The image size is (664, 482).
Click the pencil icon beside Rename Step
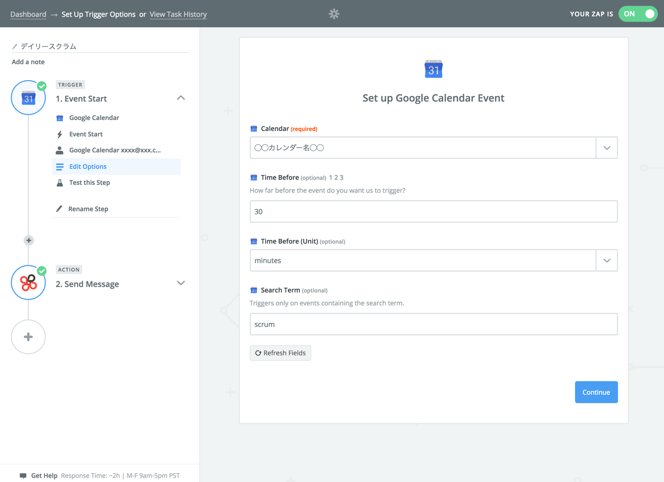[x=59, y=209]
